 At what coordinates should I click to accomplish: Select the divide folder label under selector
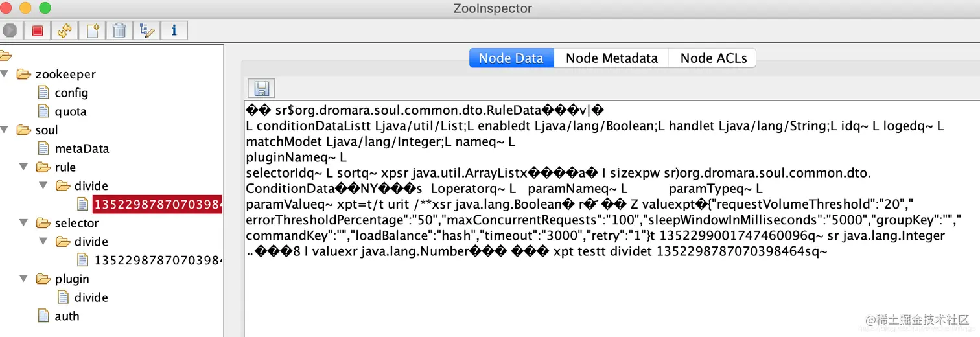coord(91,242)
